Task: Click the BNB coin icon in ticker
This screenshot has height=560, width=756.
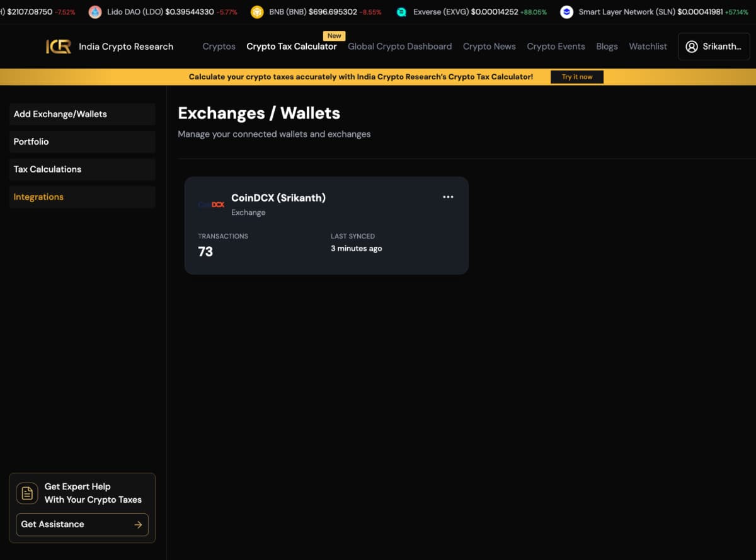Action: click(x=257, y=12)
